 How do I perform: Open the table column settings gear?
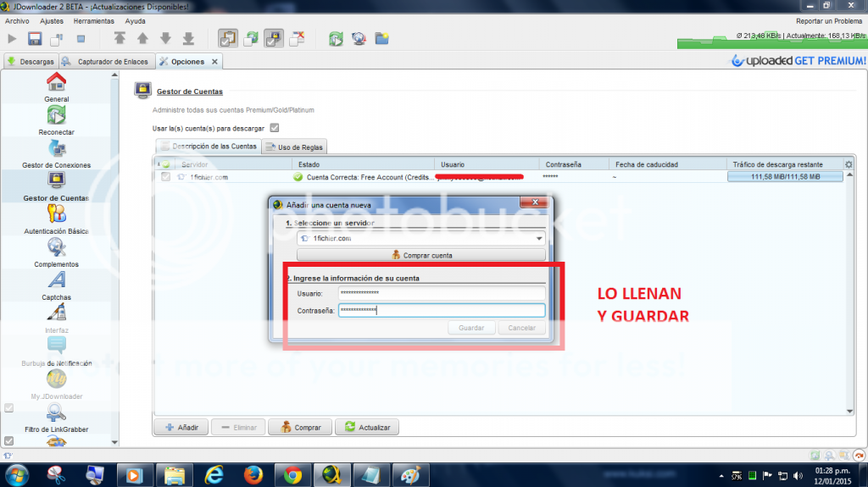click(x=849, y=164)
